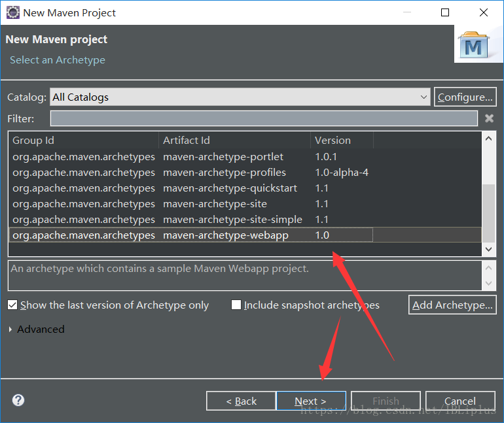Select maven-archetype-webapp row
The image size is (504, 423).
coord(245,235)
